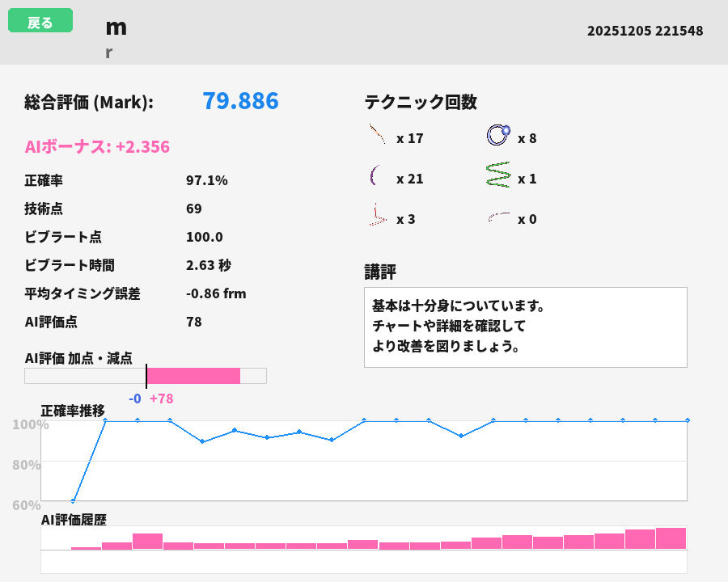Click the green 戻る back button

(x=40, y=21)
